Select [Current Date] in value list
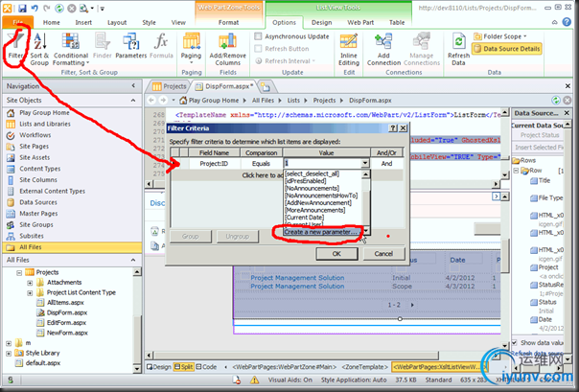The height and width of the screenshot is (392, 579). tap(304, 218)
